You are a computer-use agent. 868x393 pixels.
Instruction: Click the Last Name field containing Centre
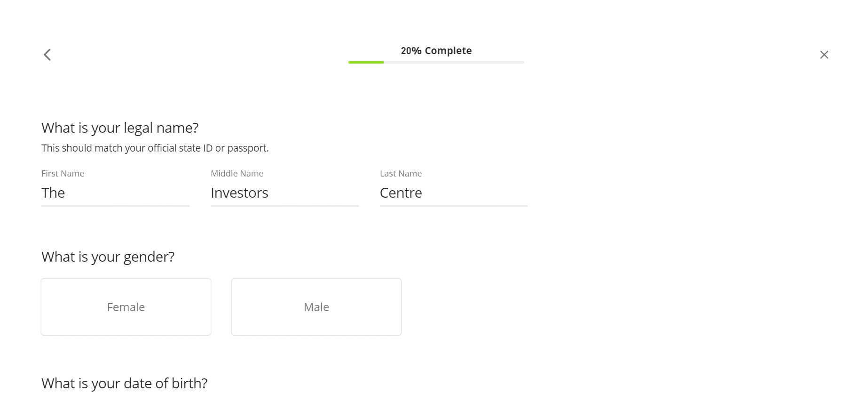453,193
